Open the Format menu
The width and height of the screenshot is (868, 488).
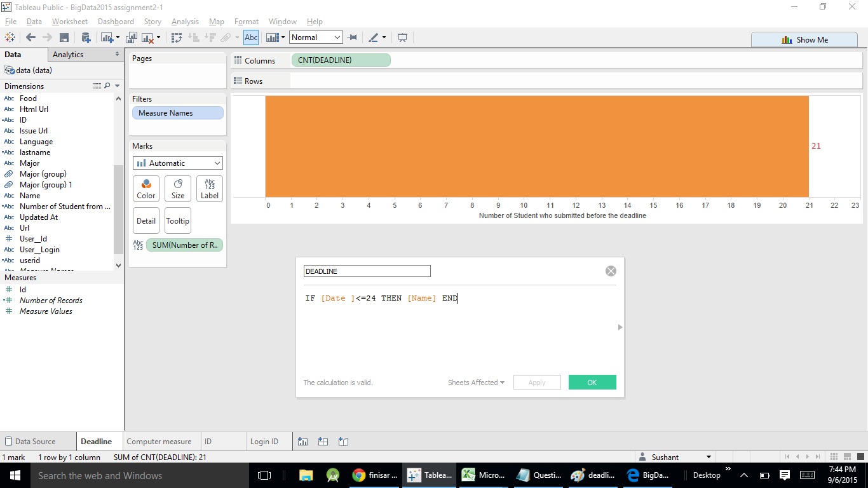coord(247,22)
